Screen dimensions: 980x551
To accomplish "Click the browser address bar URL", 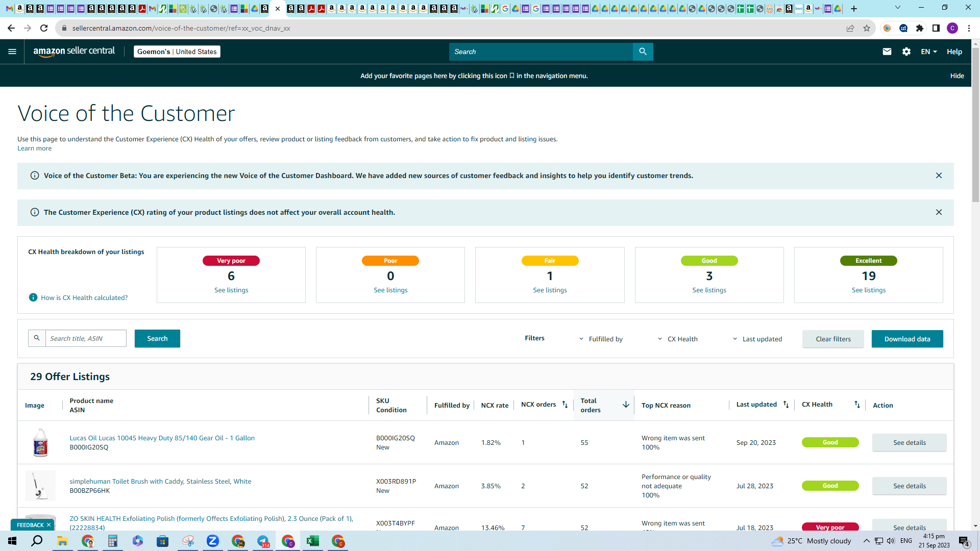I will [181, 28].
